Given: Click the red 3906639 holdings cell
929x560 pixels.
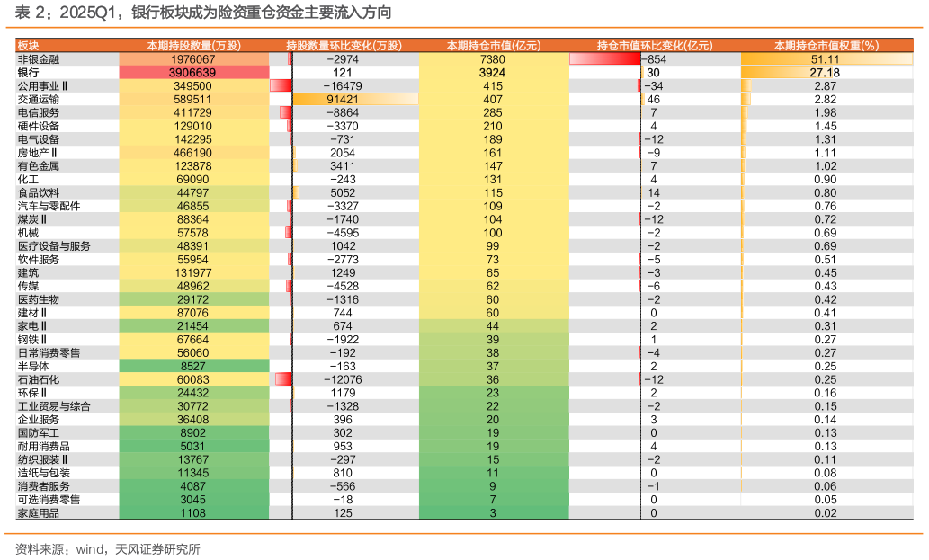Looking at the screenshot, I should (193, 72).
